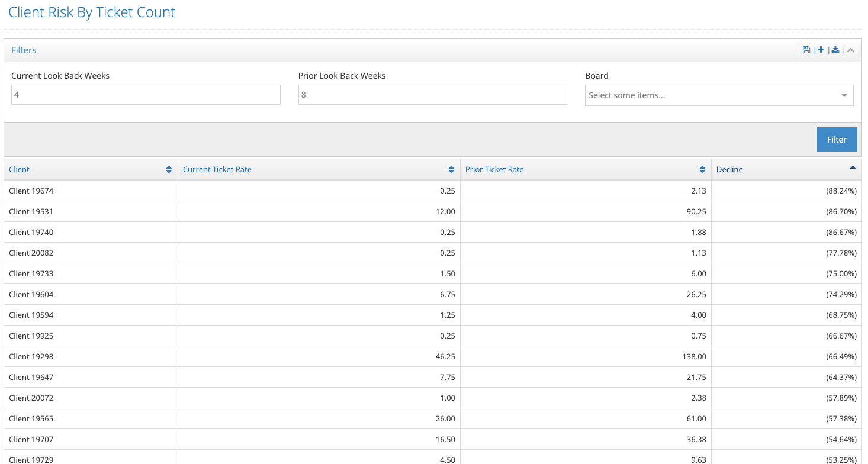Click the 12.00 current ticket rate value

(445, 211)
